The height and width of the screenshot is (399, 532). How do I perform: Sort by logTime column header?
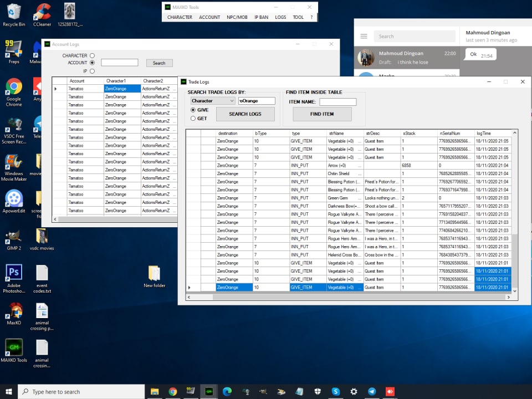493,134
